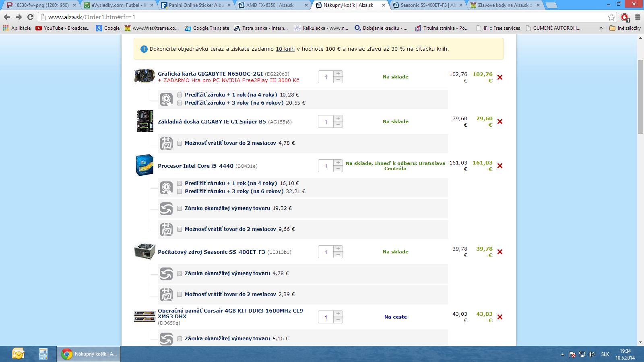Click the info icon in the yellow notice
Image resolution: width=644 pixels, height=362 pixels.
point(144,49)
